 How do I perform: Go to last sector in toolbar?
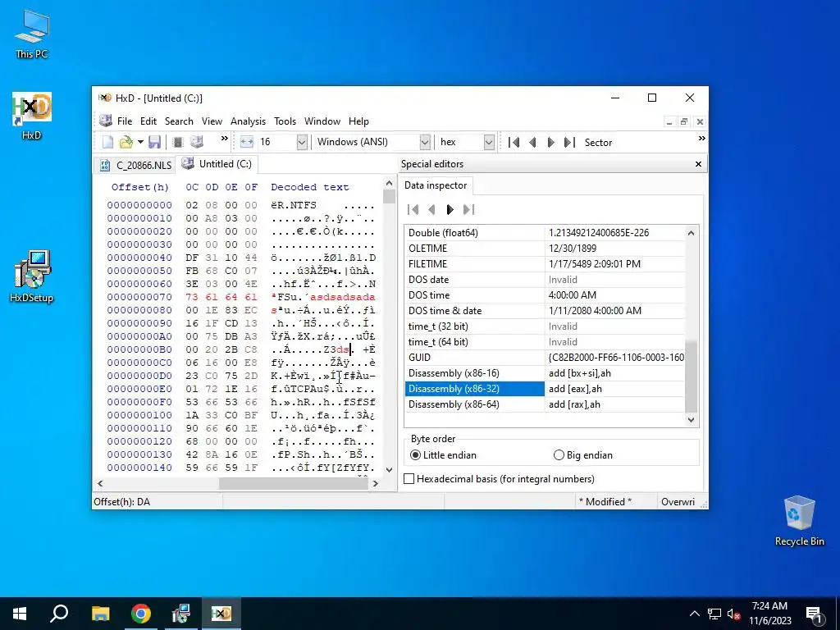coord(569,143)
